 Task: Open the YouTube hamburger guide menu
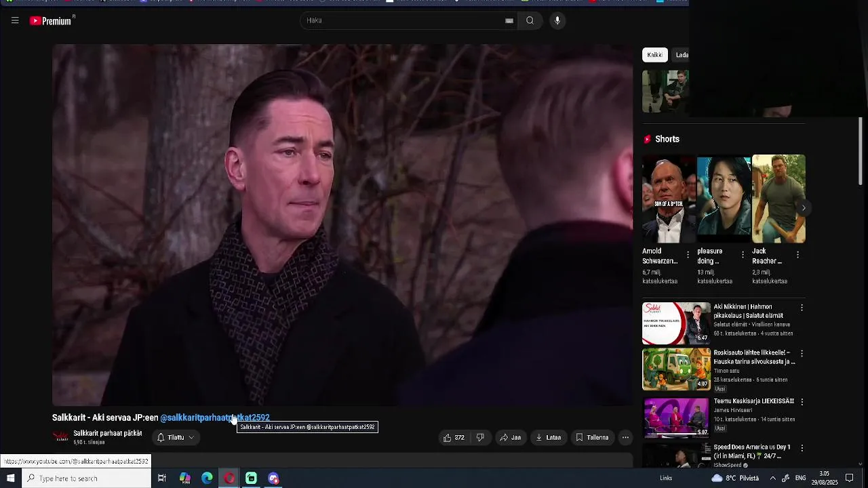coord(15,20)
